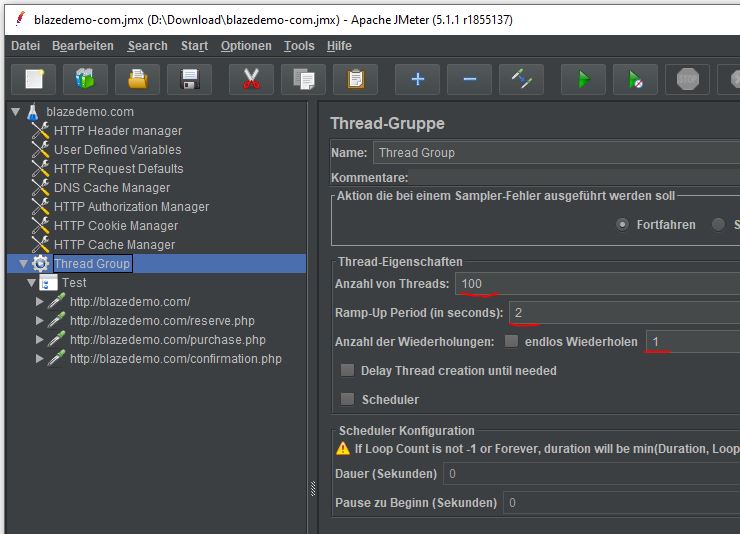Click the Copy toolbar icon

pyautogui.click(x=302, y=79)
